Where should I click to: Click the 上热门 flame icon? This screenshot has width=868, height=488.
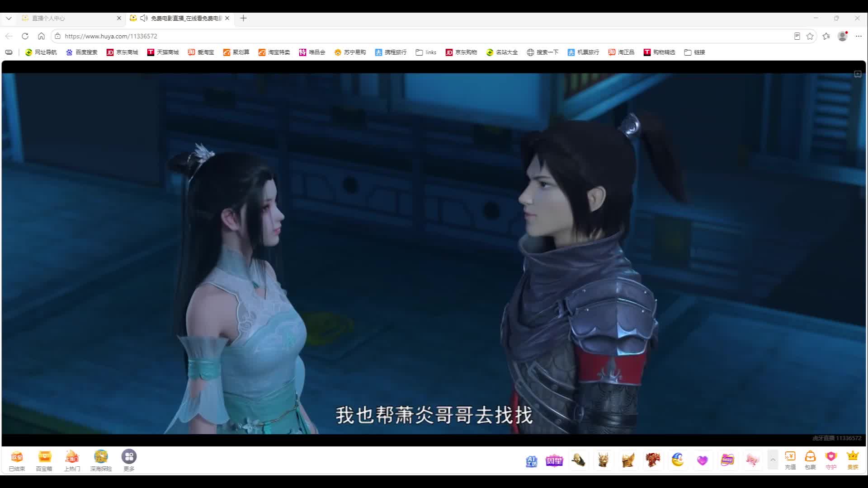pos(72,460)
